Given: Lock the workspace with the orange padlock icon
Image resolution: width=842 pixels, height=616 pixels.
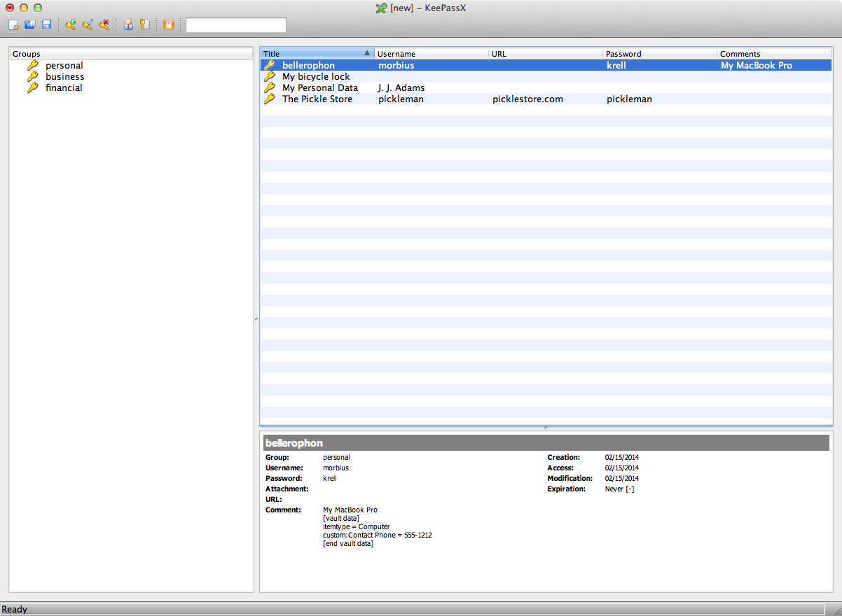Looking at the screenshot, I should tap(168, 25).
